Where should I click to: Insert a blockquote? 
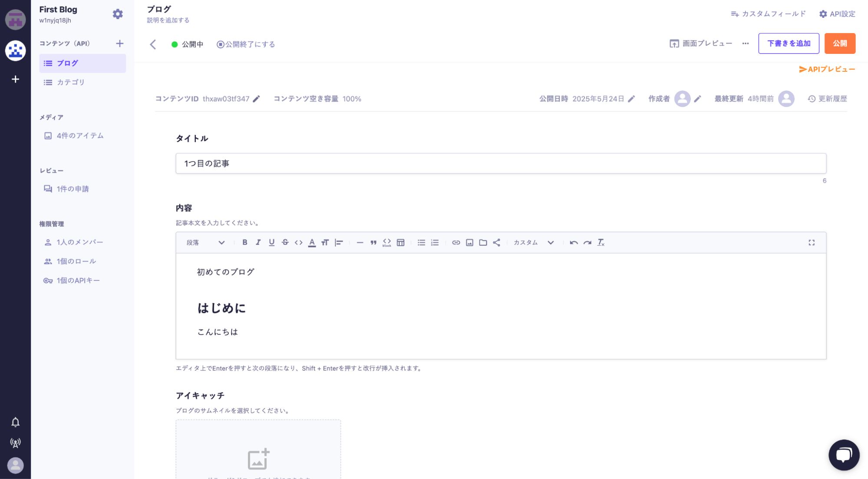pos(373,243)
